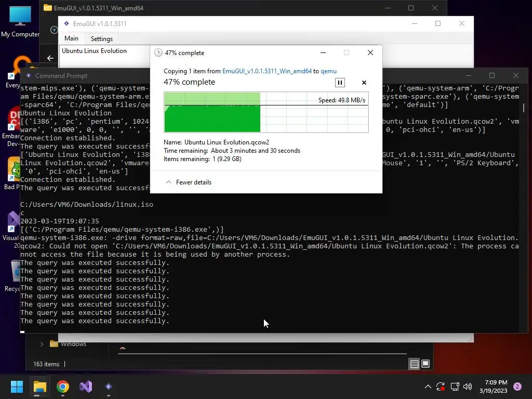Open the Windows Start menu
532x399 pixels.
[x=17, y=387]
